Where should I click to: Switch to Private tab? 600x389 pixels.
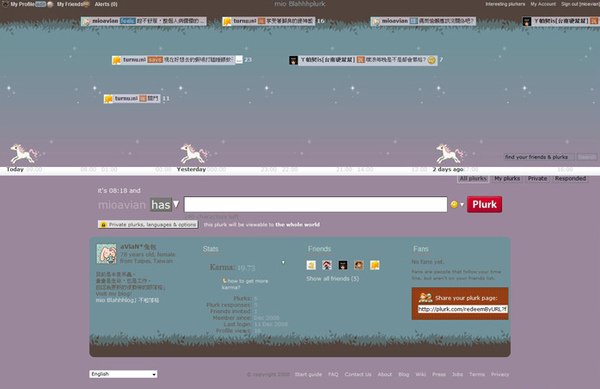[537, 179]
